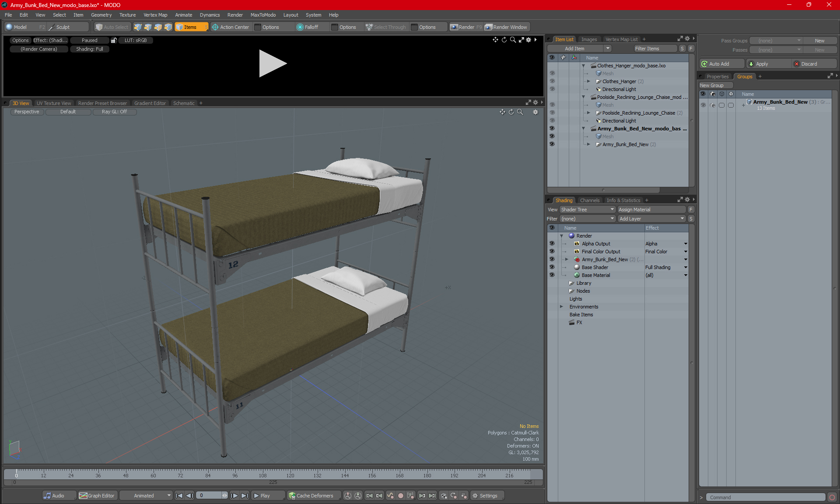840x504 pixels.
Task: Select Edges selection mode icon
Action: pyautogui.click(x=148, y=27)
